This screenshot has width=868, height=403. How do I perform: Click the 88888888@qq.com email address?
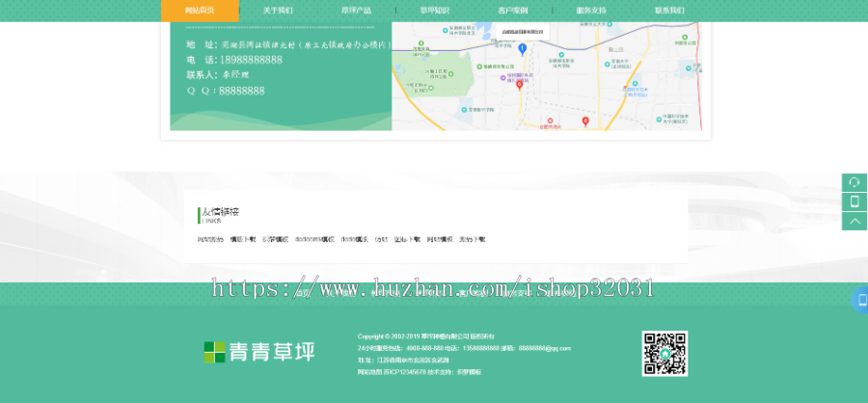coord(544,348)
